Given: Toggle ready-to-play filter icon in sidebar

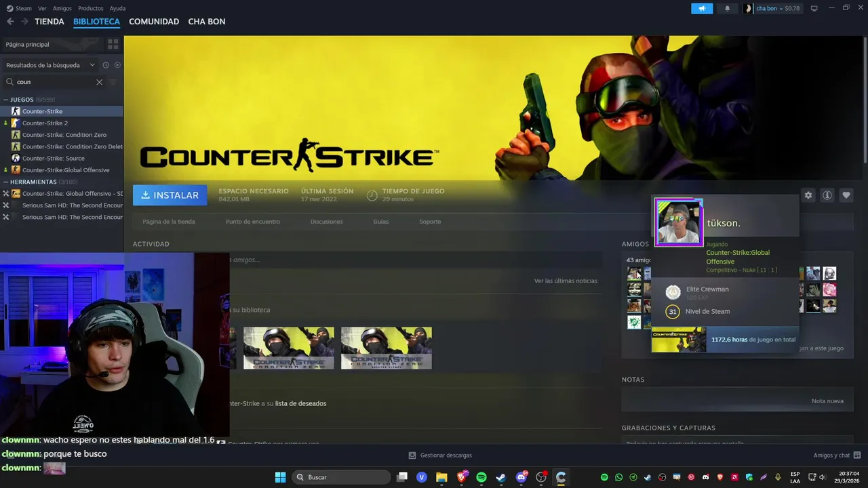Looking at the screenshot, I should pyautogui.click(x=117, y=65).
